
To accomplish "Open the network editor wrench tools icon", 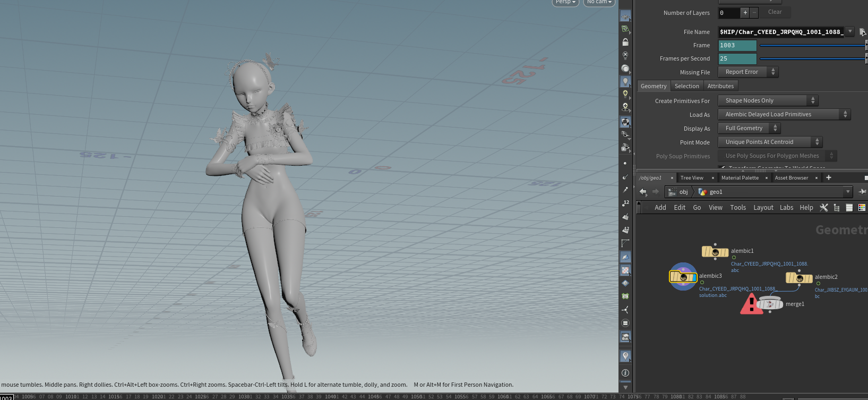I will pyautogui.click(x=824, y=208).
